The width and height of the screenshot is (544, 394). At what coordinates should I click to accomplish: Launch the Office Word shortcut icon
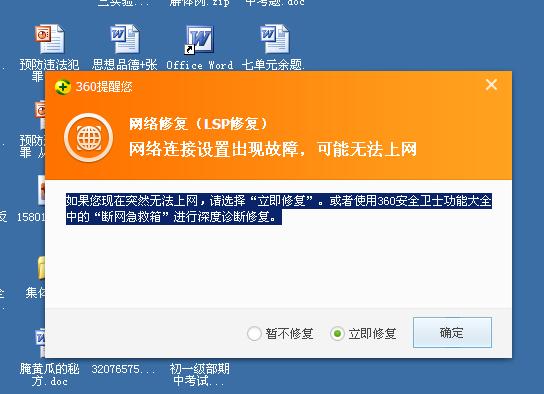[x=199, y=40]
